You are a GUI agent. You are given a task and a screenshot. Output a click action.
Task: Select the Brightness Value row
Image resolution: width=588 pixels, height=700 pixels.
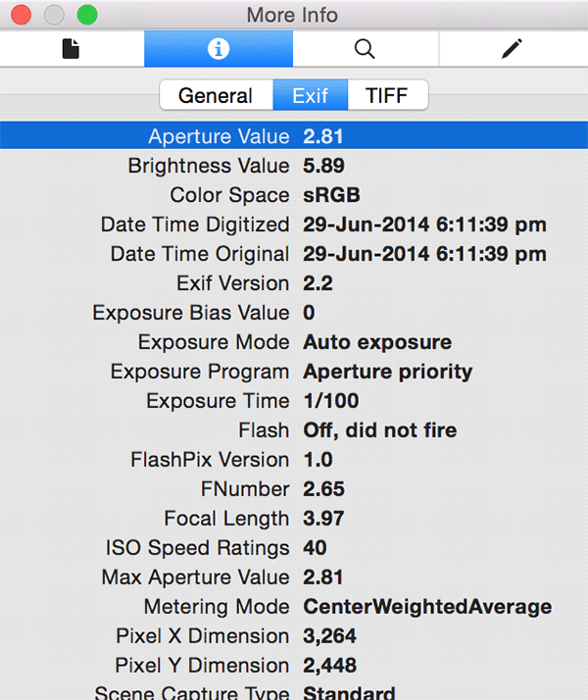294,166
